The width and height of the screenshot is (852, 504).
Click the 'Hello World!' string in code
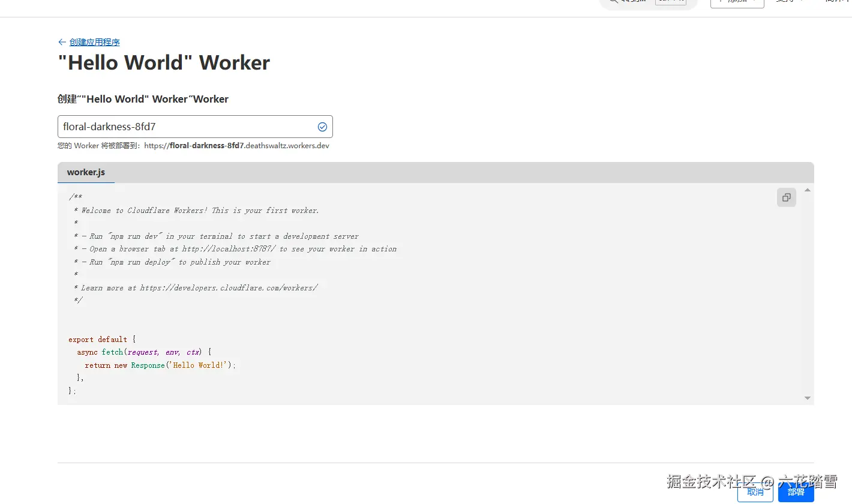click(198, 365)
